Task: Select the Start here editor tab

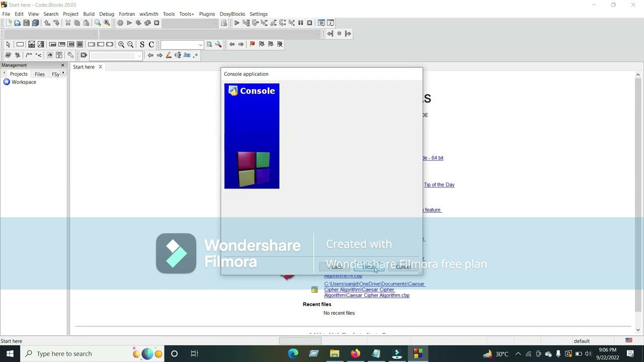Action: tap(84, 67)
